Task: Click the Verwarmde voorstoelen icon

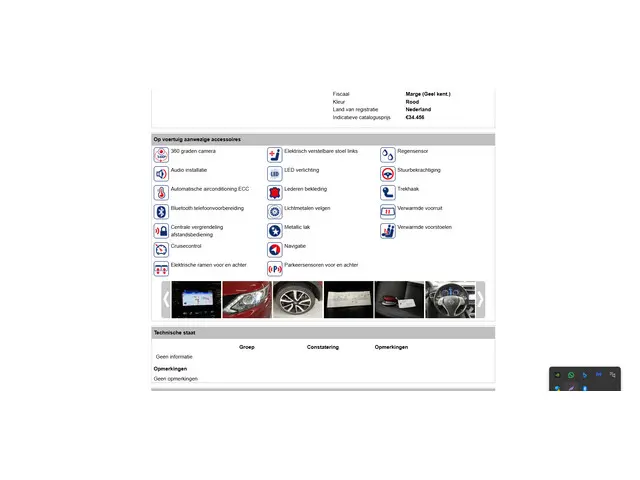Action: point(388,231)
